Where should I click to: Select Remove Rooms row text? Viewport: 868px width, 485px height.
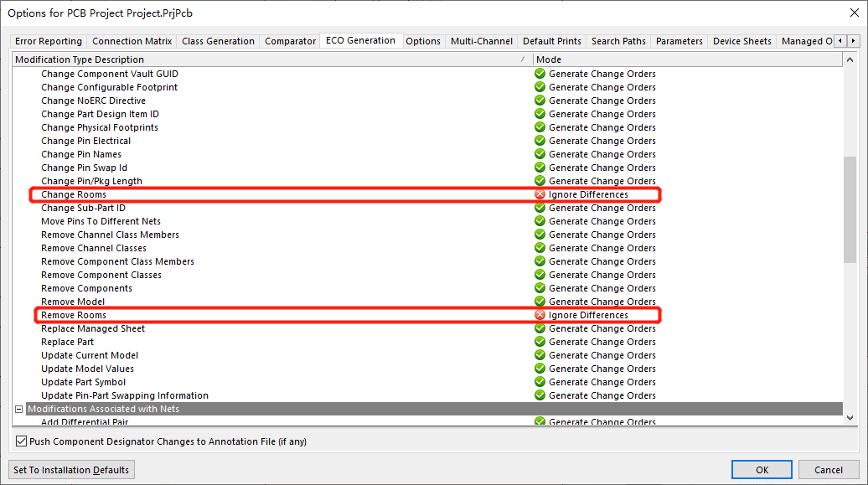[74, 315]
